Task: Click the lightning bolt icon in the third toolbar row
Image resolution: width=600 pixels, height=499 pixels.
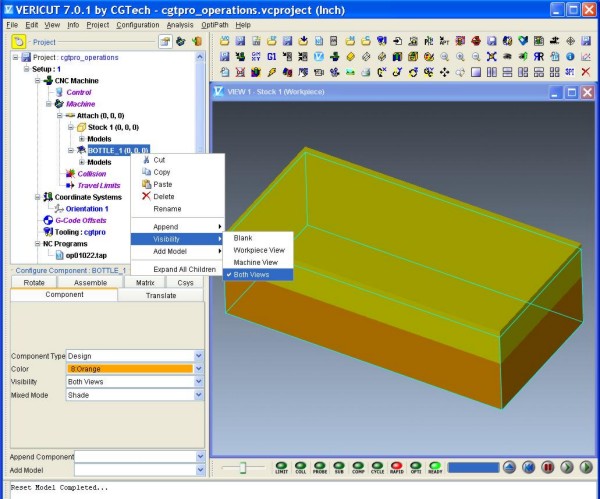Action: tap(272, 72)
